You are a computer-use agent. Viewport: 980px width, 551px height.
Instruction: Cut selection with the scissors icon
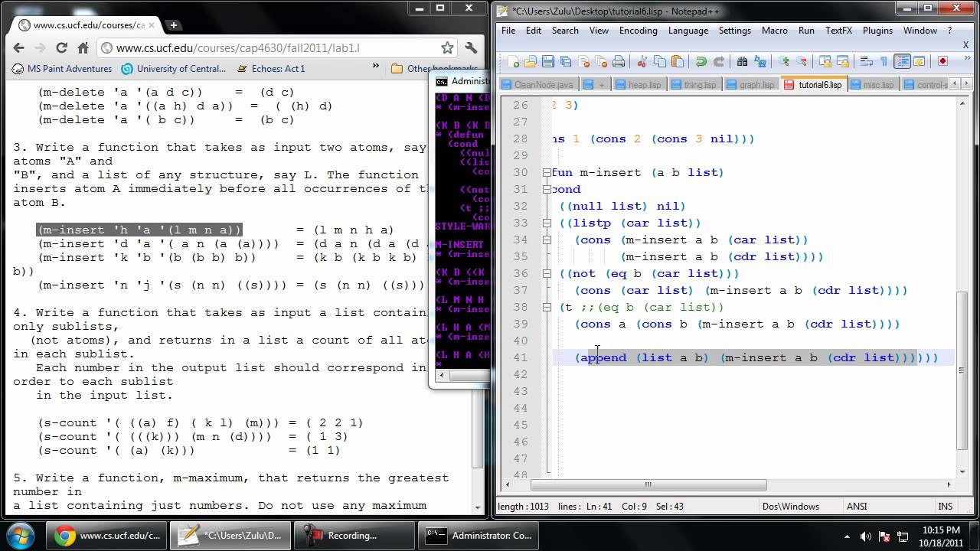pos(642,61)
